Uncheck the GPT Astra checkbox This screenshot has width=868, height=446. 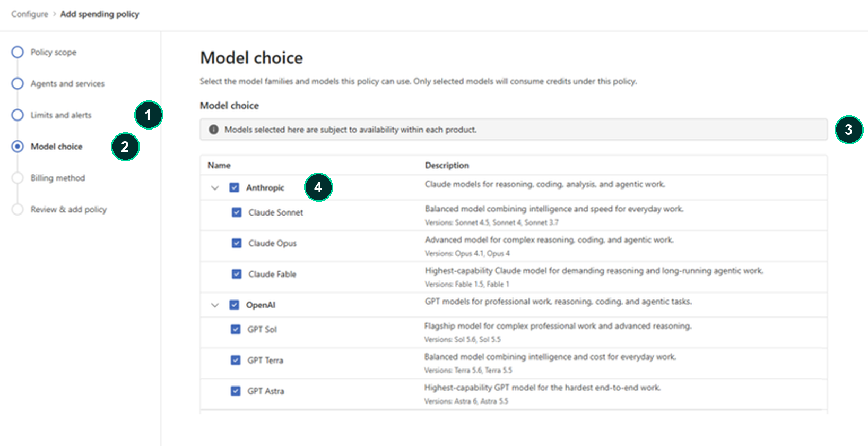click(x=236, y=391)
